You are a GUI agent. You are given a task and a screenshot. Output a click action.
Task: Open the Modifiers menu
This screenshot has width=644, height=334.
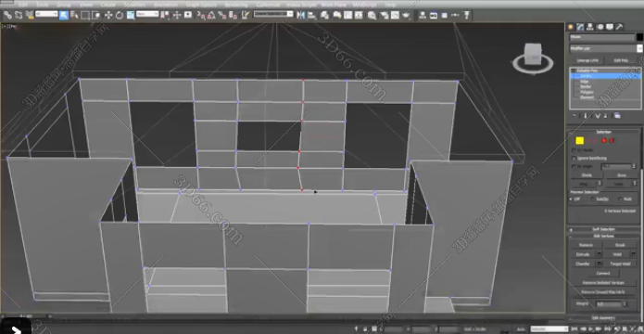[x=134, y=5]
